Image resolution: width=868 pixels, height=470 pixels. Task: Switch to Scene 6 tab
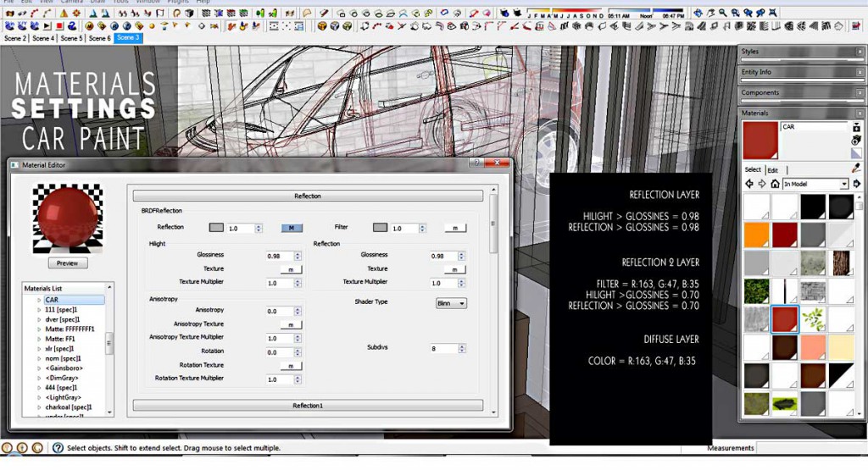pos(100,38)
